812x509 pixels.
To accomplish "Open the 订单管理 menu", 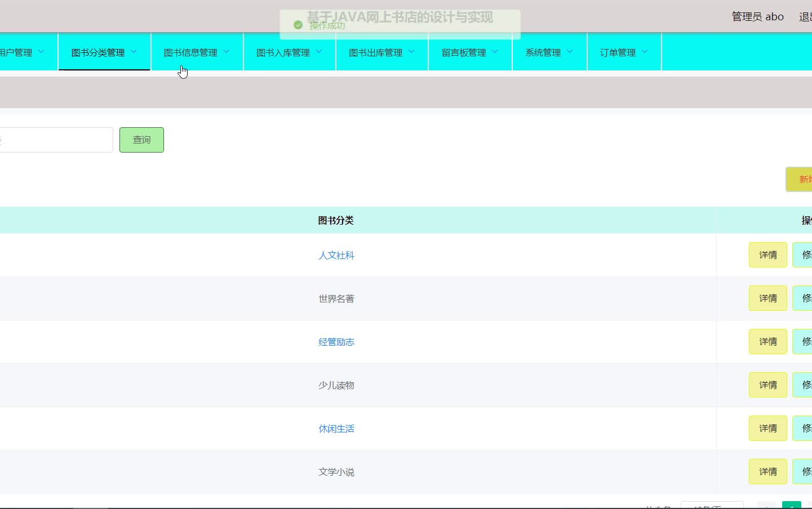I will [624, 52].
